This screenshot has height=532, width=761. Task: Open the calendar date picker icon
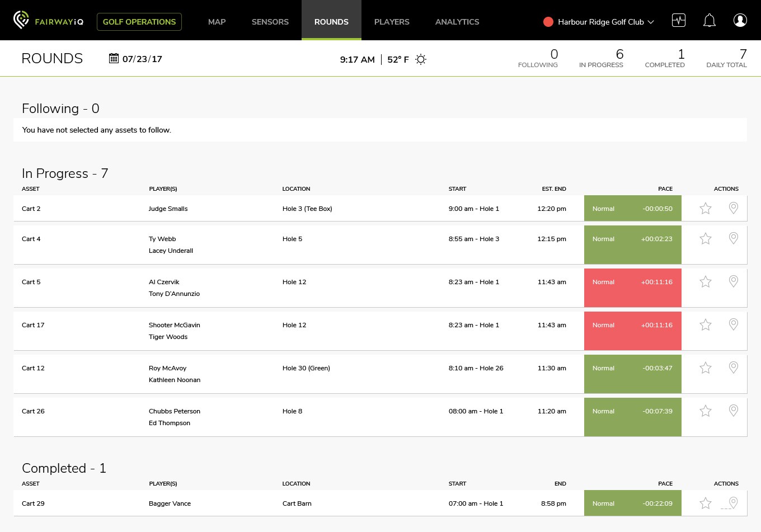pos(114,58)
